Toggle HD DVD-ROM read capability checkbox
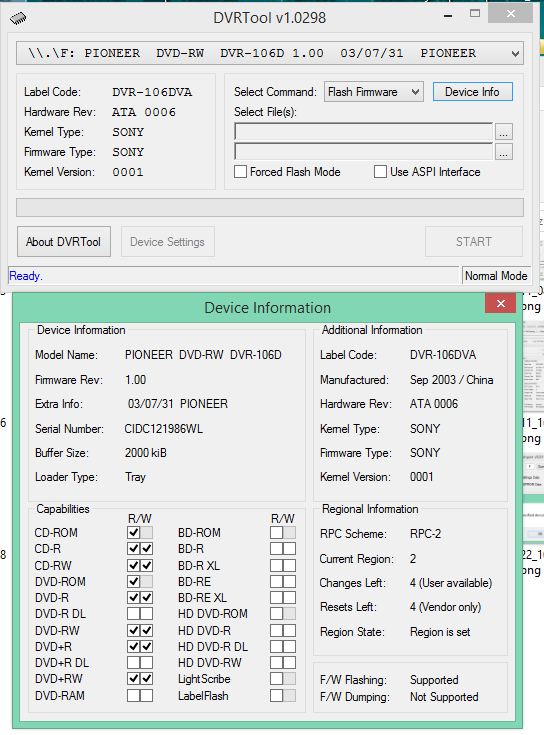 click(x=276, y=614)
